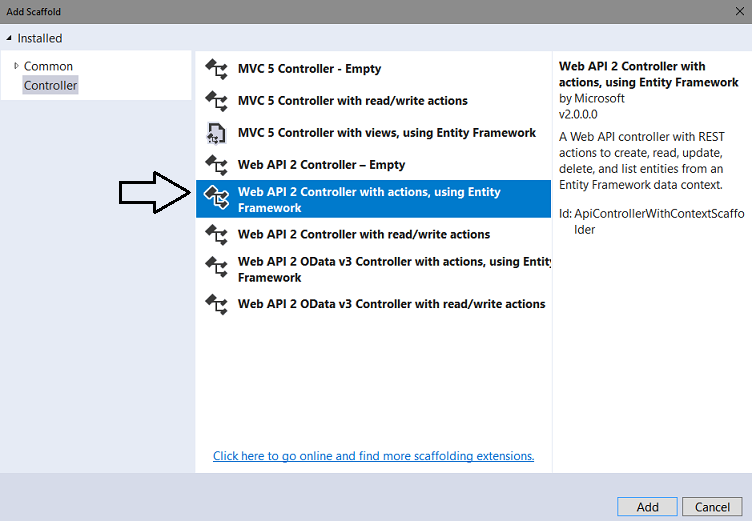
Task: Click the Cancel button
Action: click(712, 507)
